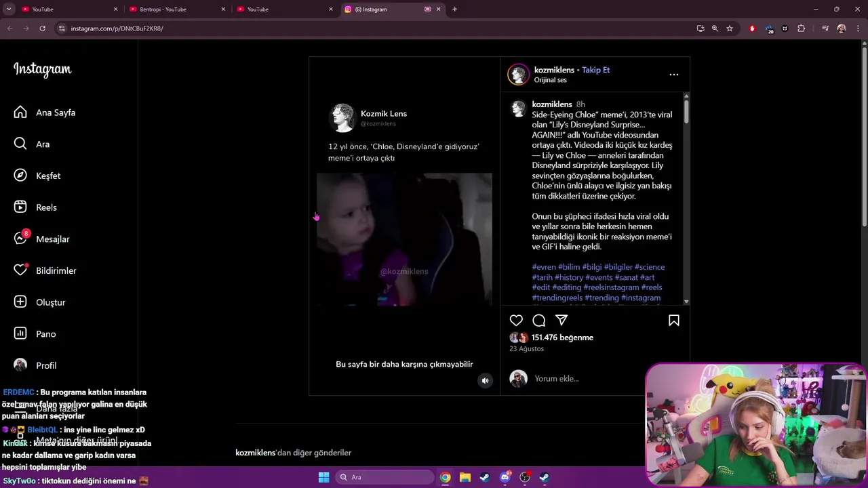Click the Instagram logo
The width and height of the screenshot is (868, 488).
coord(42,70)
